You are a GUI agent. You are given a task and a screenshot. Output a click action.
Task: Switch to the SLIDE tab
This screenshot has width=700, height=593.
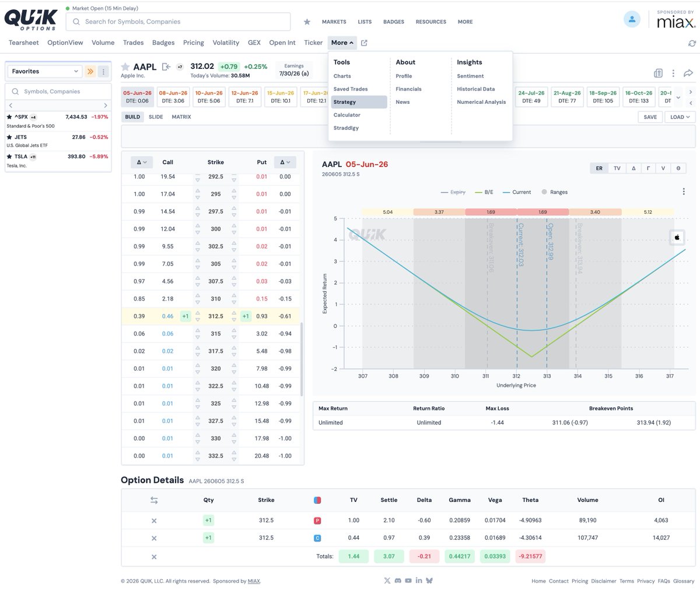click(x=156, y=117)
